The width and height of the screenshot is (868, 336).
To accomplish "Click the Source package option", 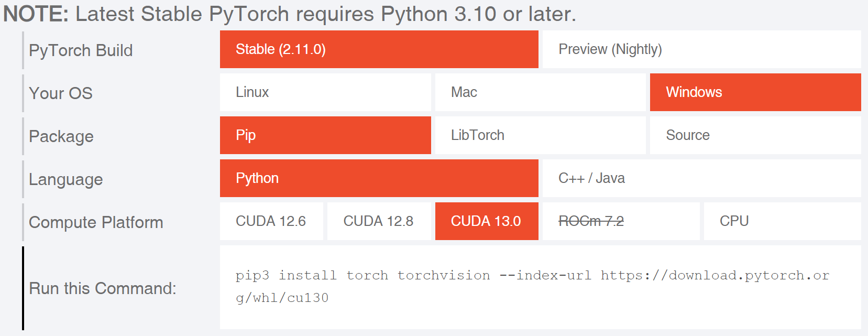I will point(755,135).
